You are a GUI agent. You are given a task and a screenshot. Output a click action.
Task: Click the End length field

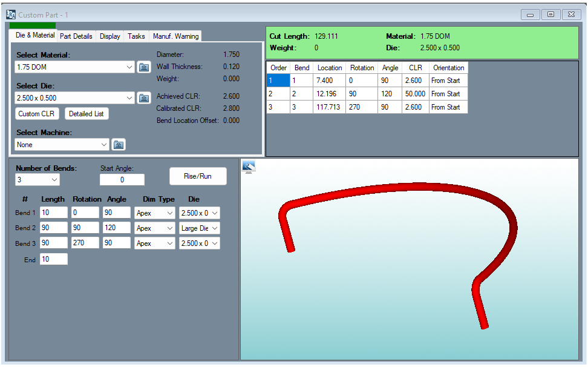(54, 259)
